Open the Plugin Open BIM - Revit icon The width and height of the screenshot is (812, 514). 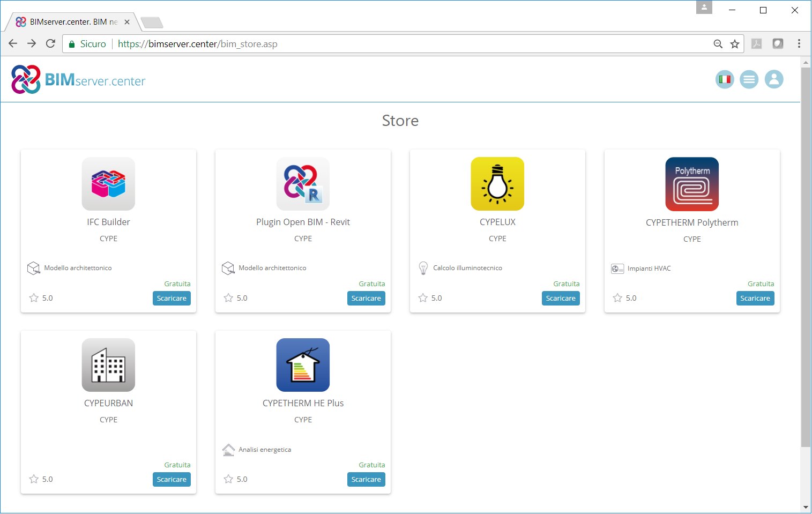(303, 184)
